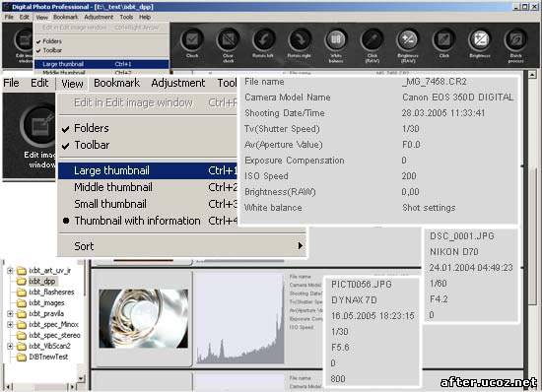Click the ixbt_images folder icon

click(22, 303)
